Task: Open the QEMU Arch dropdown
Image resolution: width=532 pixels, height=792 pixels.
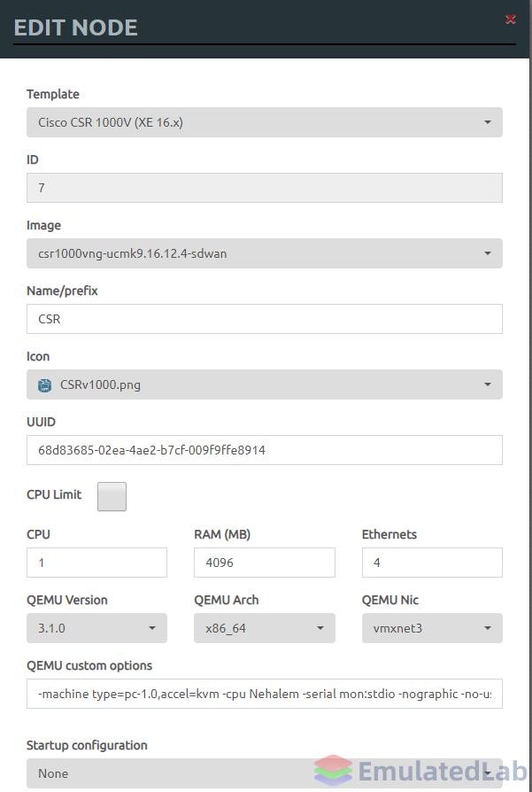Action: 265,628
